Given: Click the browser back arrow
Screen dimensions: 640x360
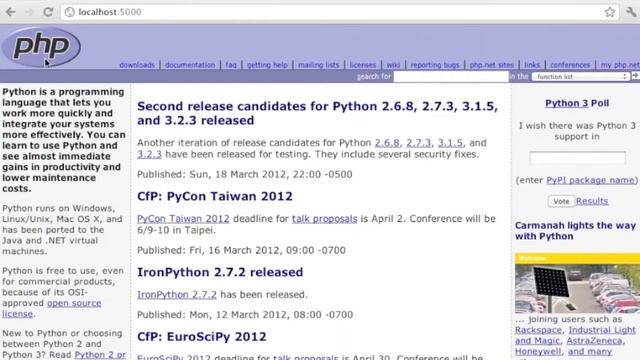Looking at the screenshot, I should [11, 12].
